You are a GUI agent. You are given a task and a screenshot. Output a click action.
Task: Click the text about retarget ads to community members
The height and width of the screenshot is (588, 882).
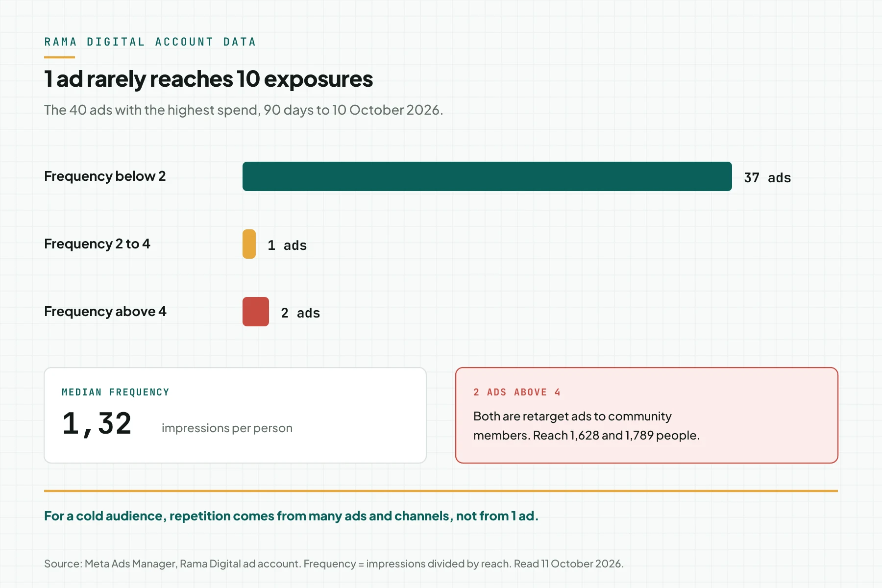coord(587,425)
